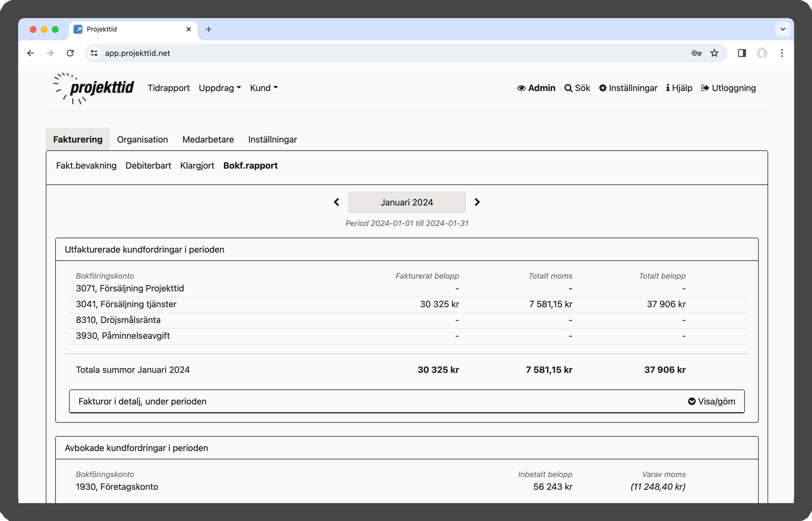
Task: Expand the Kund dropdown menu
Action: tap(264, 88)
